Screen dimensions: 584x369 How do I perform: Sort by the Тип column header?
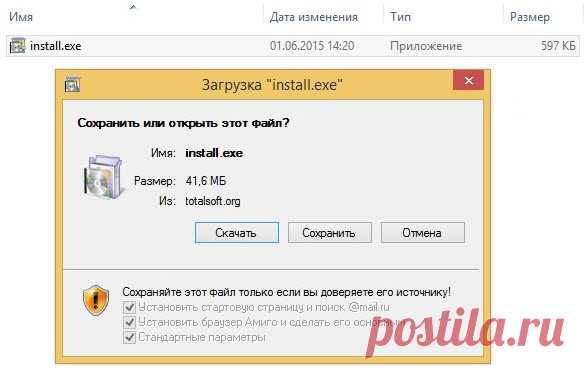click(x=400, y=17)
